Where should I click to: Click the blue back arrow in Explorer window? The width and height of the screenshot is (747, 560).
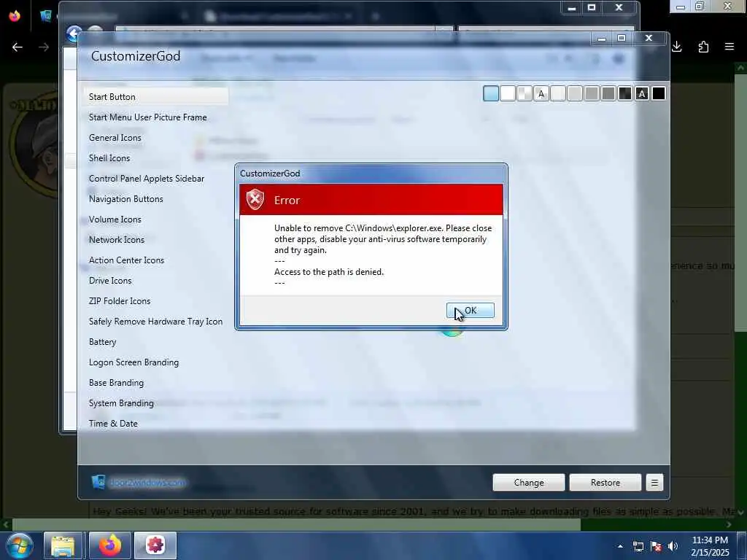(x=74, y=34)
